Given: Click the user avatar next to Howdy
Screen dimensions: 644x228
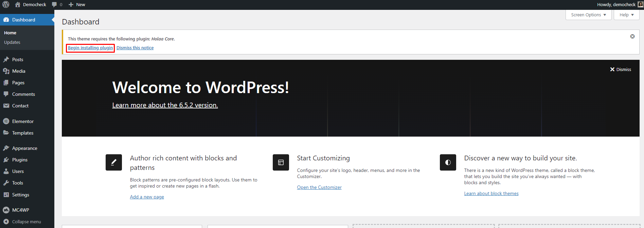Looking at the screenshot, I should (x=640, y=4).
